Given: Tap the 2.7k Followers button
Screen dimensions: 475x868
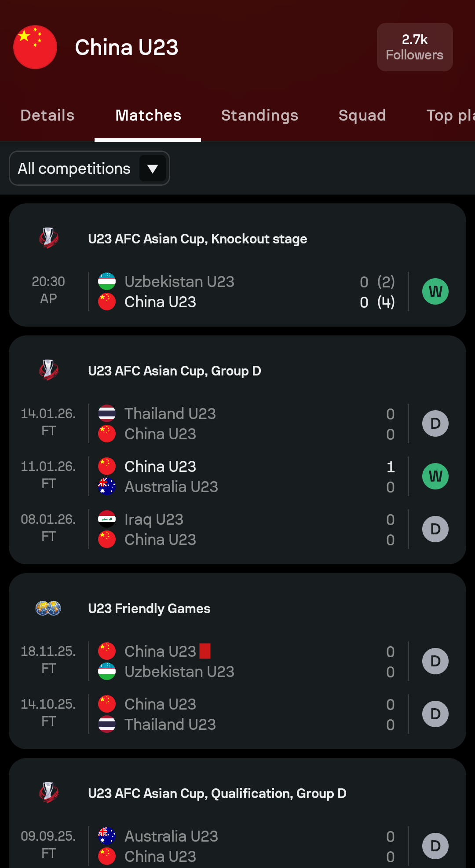Looking at the screenshot, I should point(415,47).
